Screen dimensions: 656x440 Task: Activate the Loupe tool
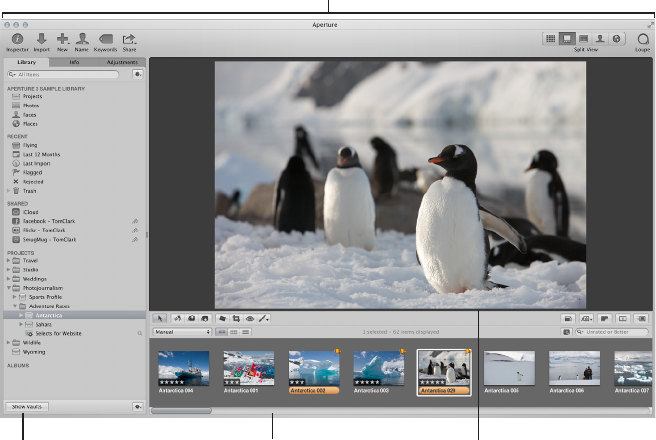point(642,39)
